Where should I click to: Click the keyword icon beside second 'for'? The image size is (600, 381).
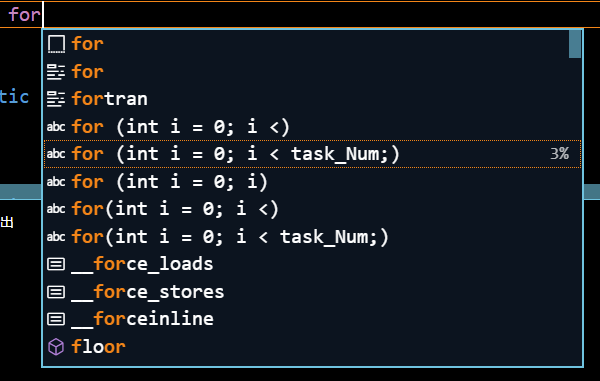coord(56,72)
